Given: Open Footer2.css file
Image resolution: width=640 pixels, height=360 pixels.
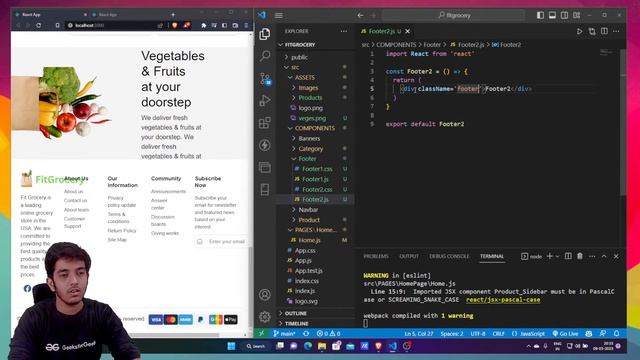Looking at the screenshot, I should 317,189.
